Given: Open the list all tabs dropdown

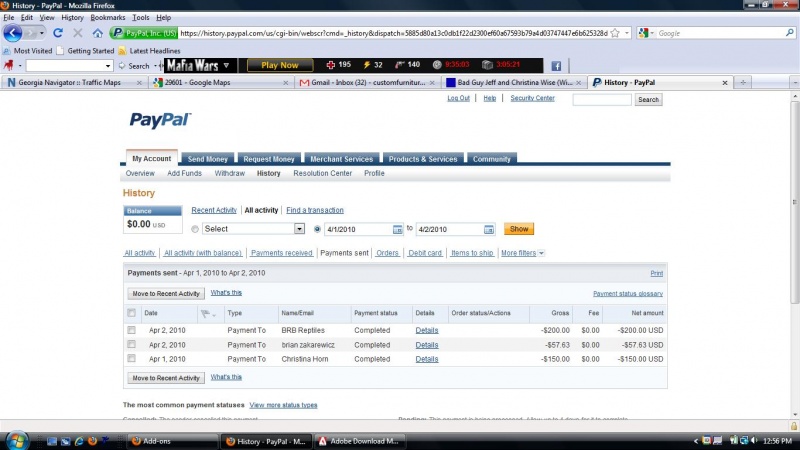Looking at the screenshot, I should coord(795,83).
